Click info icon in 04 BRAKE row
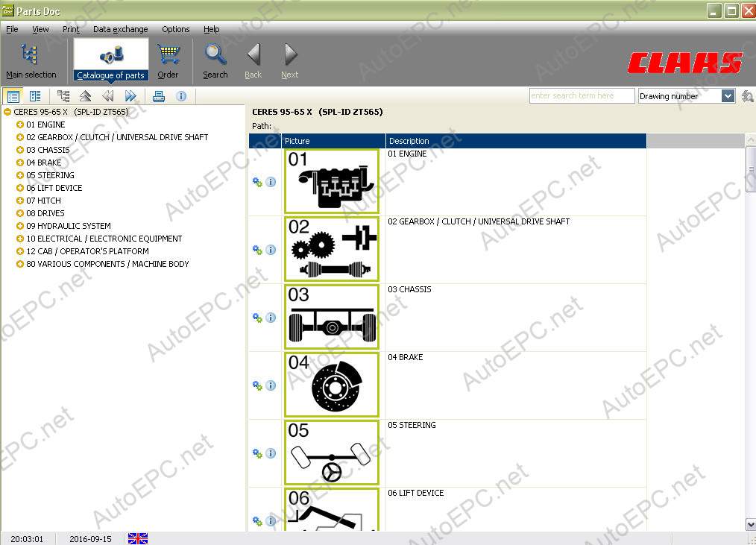This screenshot has height=545, width=756. (271, 385)
